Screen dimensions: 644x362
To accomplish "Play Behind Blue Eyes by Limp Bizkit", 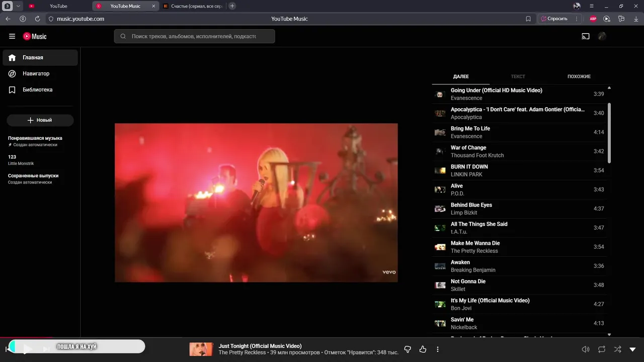I will pyautogui.click(x=520, y=209).
